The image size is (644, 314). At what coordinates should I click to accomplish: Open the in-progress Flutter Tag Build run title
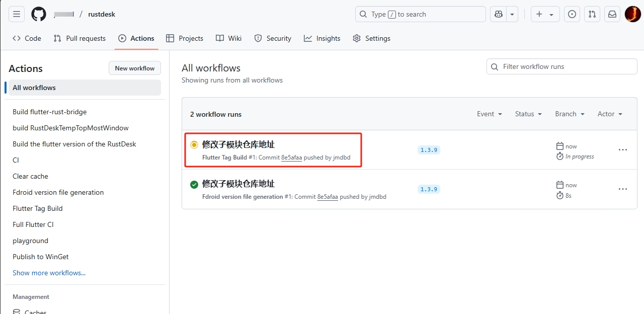tap(238, 144)
